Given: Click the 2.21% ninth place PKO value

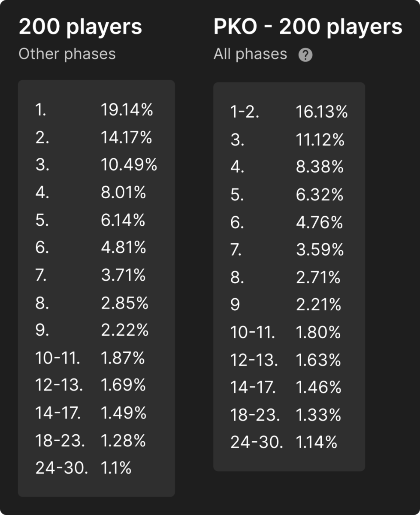Looking at the screenshot, I should (x=319, y=305).
